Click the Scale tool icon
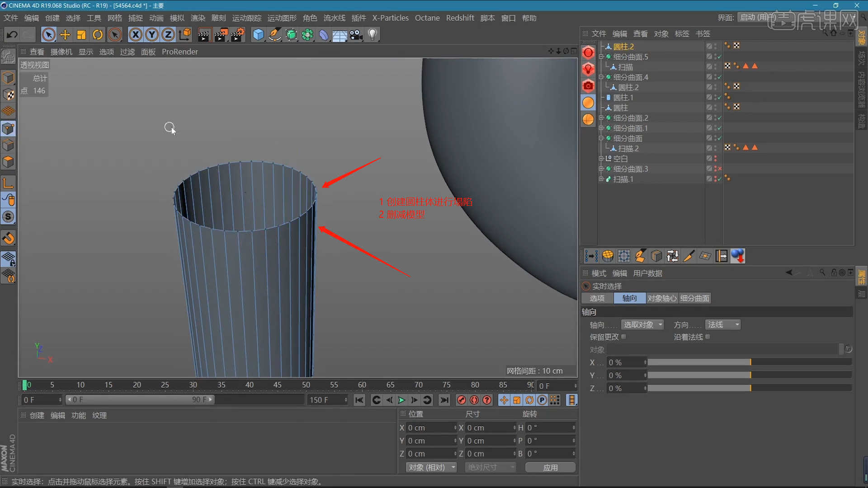Image resolution: width=868 pixels, height=488 pixels. [81, 35]
